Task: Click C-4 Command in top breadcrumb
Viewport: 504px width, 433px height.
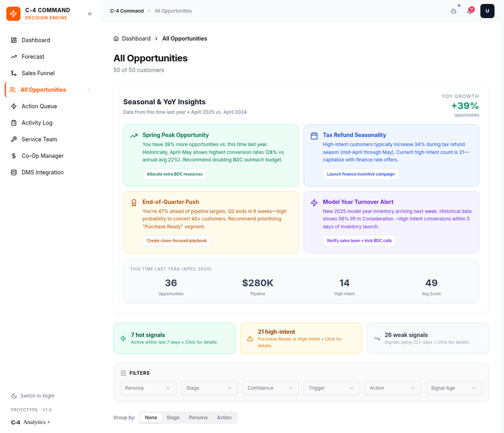Action: tap(127, 11)
